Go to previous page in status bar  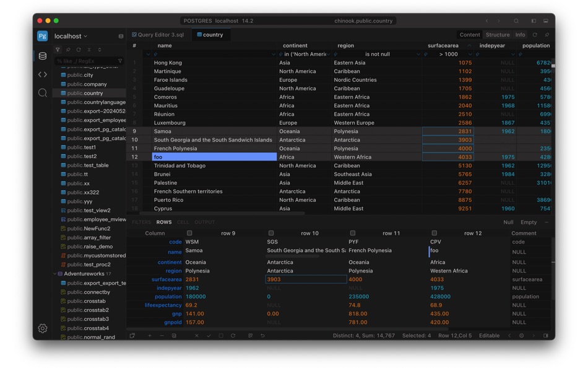[x=509, y=335]
